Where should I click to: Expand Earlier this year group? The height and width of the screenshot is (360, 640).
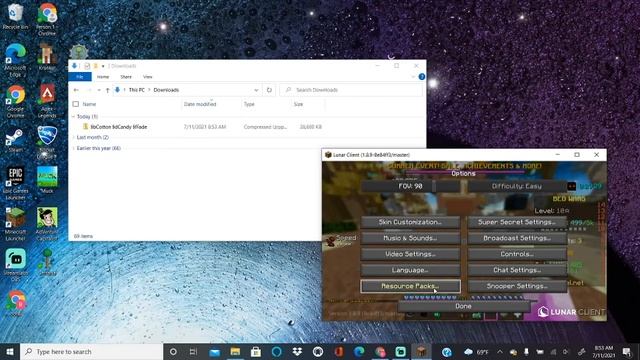pos(73,148)
